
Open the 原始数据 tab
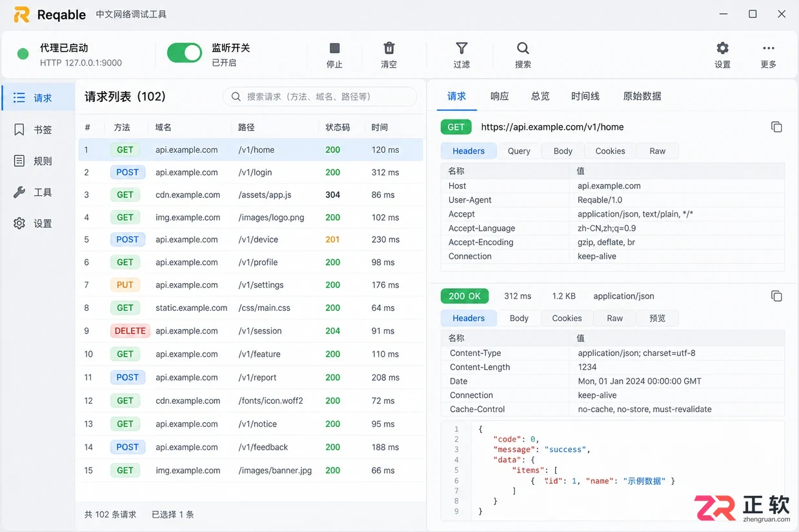[642, 96]
